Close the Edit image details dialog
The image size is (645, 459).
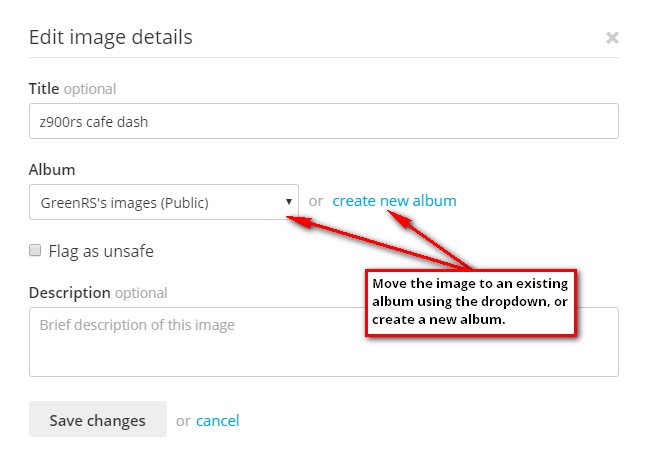pyautogui.click(x=612, y=38)
